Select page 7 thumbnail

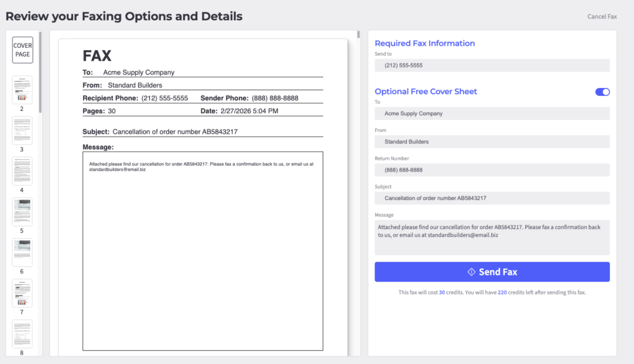pos(22,293)
